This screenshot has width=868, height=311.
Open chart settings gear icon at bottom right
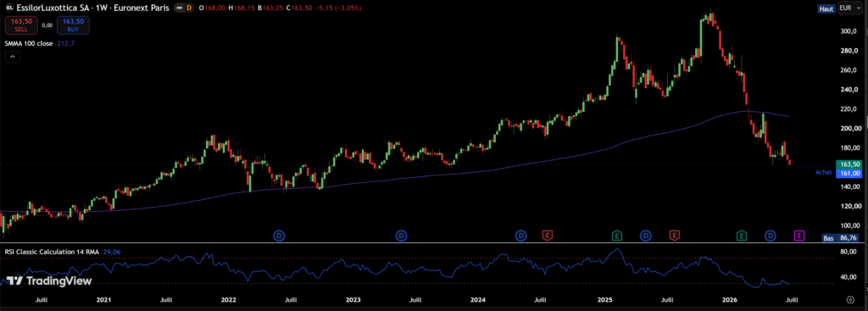(851, 299)
